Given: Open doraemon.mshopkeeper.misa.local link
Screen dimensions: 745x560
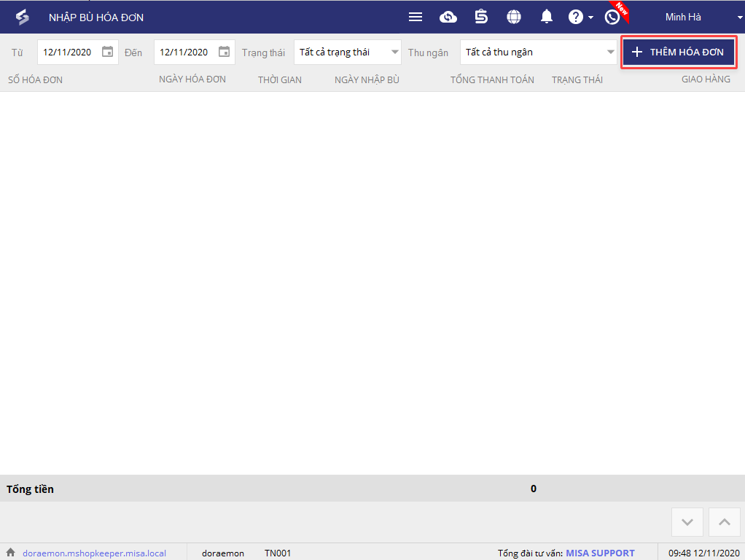Looking at the screenshot, I should 95,553.
